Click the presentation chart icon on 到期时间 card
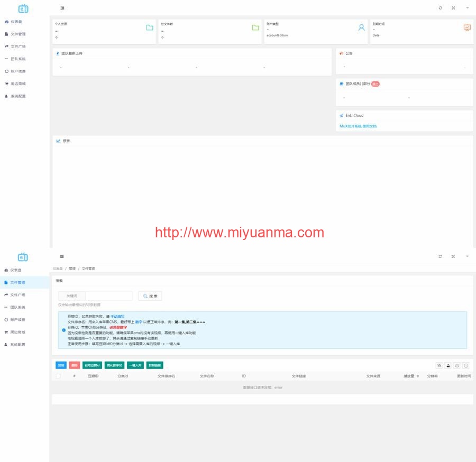This screenshot has width=476, height=462. (467, 27)
